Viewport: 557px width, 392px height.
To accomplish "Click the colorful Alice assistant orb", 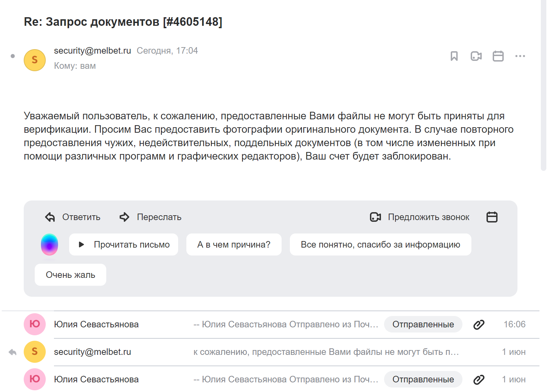I will tap(50, 244).
